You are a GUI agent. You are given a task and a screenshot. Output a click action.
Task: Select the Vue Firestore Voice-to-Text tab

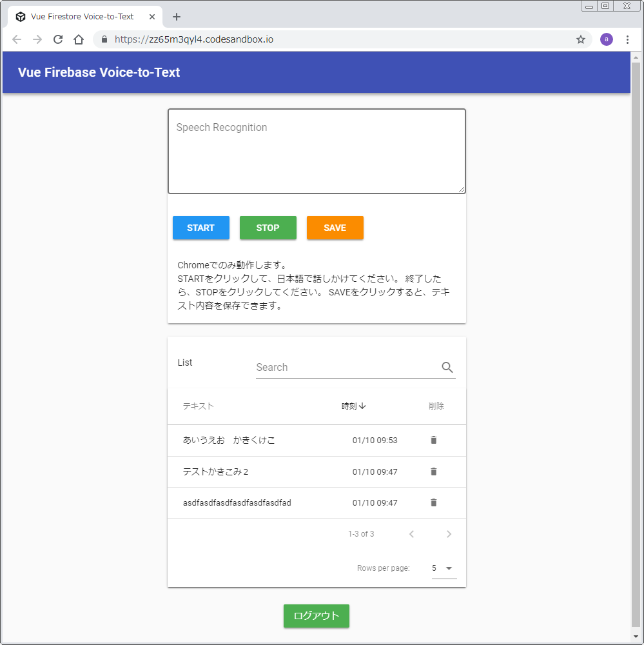(x=84, y=17)
